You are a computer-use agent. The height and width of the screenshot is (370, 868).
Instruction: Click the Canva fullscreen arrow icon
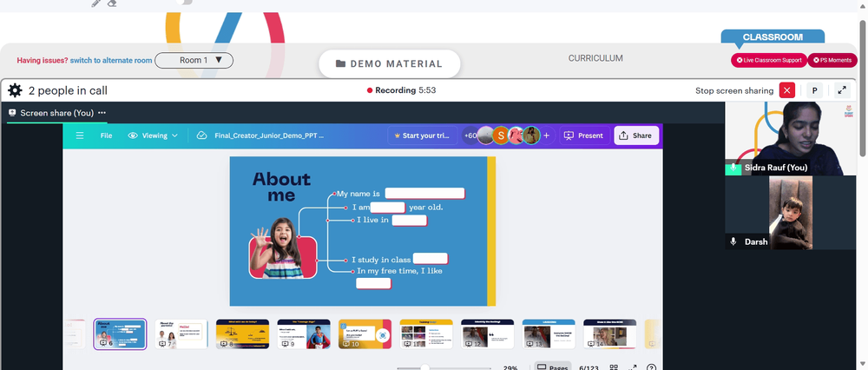coord(633,367)
